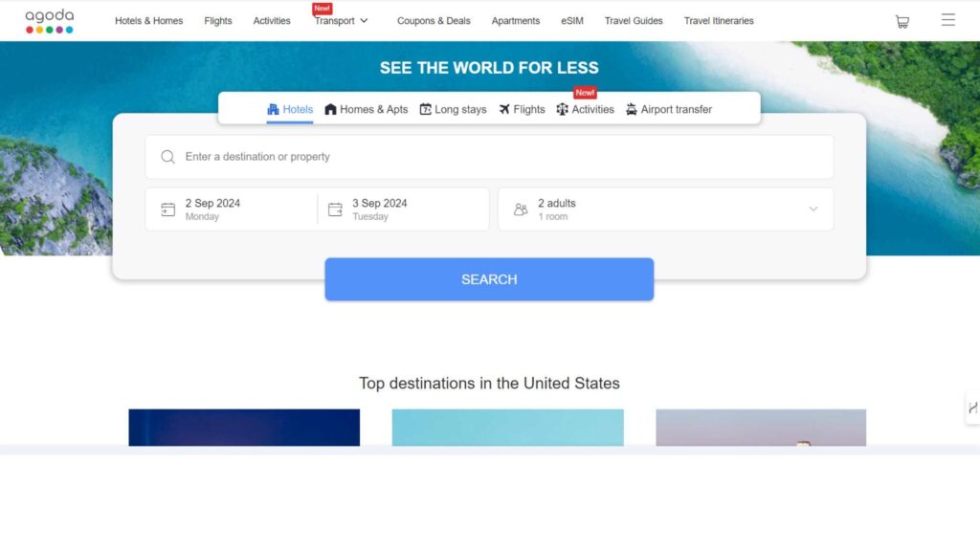980x551 pixels.
Task: Click the check-out calendar icon
Action: coord(335,209)
